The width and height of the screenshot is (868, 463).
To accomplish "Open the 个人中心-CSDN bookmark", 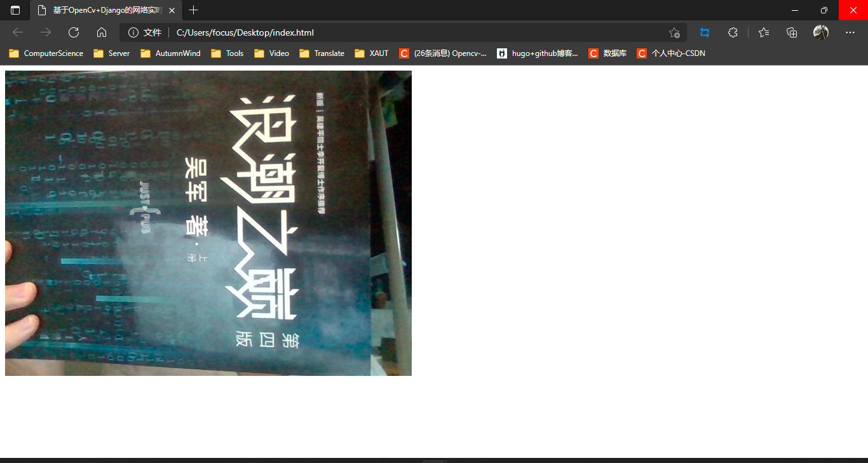I will click(x=671, y=53).
